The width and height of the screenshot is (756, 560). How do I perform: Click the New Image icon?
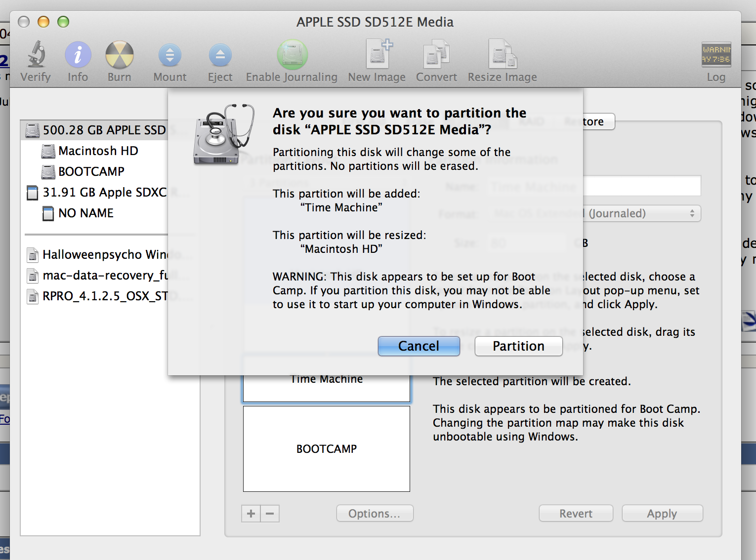378,53
